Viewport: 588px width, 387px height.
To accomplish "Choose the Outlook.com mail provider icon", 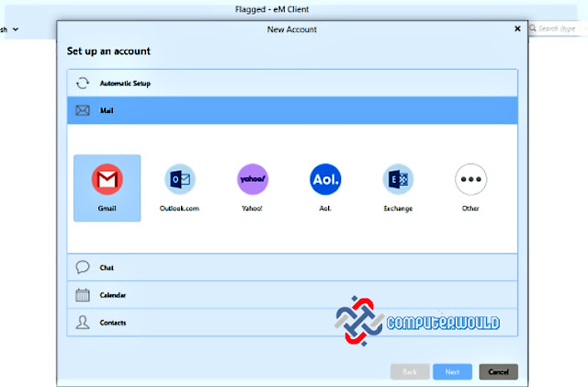I will [x=180, y=179].
